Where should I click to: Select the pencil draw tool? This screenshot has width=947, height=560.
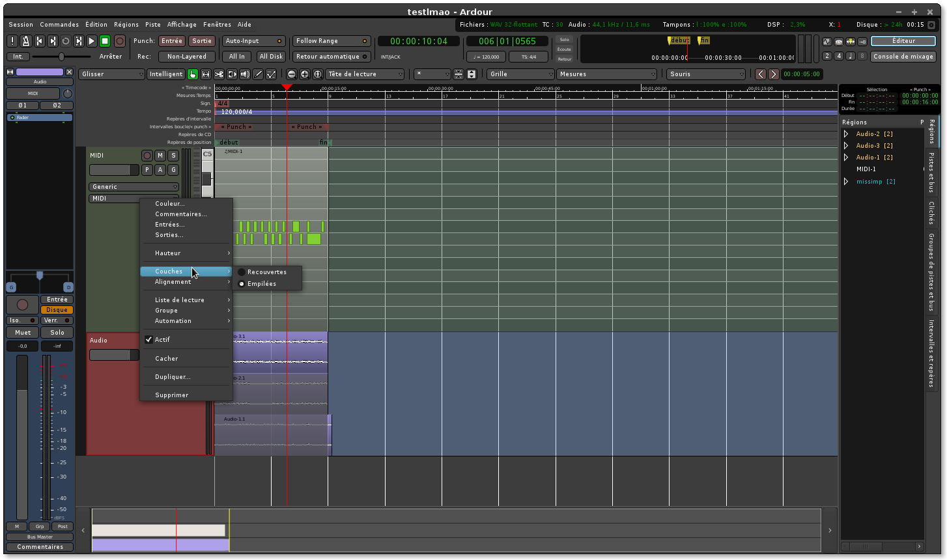(258, 74)
